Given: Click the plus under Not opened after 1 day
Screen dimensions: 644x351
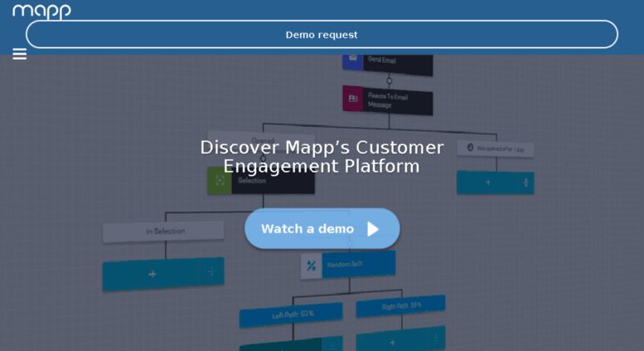Looking at the screenshot, I should click(x=487, y=183).
